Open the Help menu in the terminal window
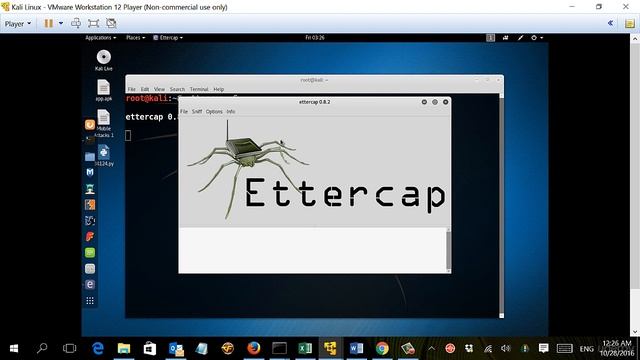 219,89
